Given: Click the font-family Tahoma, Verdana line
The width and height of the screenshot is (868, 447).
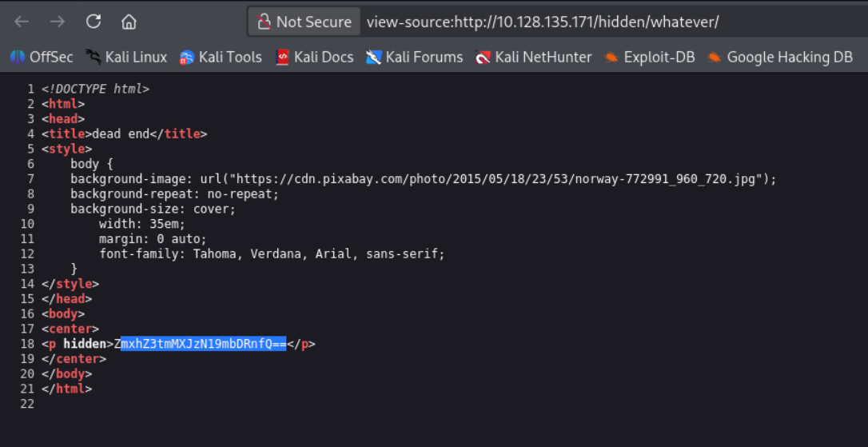Looking at the screenshot, I should (272, 253).
